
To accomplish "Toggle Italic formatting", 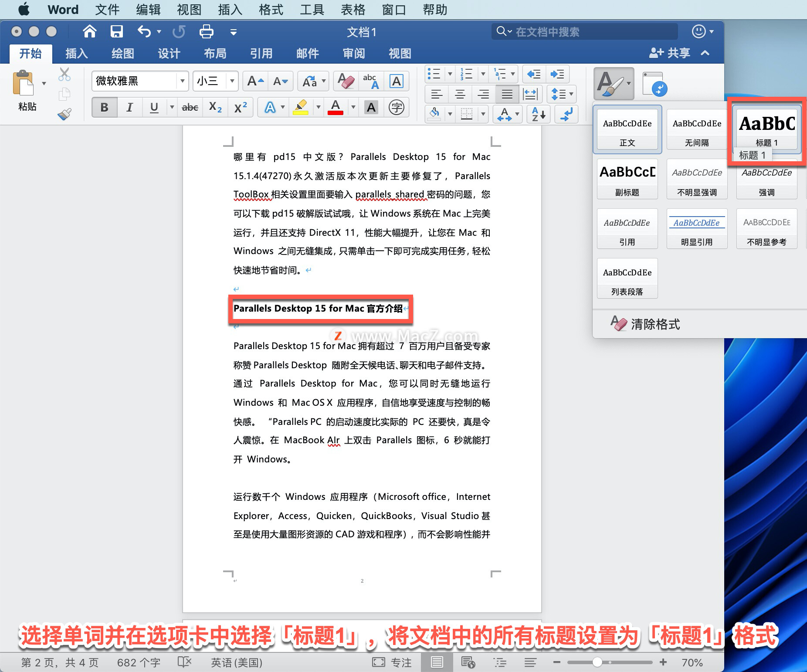I will pos(129,107).
